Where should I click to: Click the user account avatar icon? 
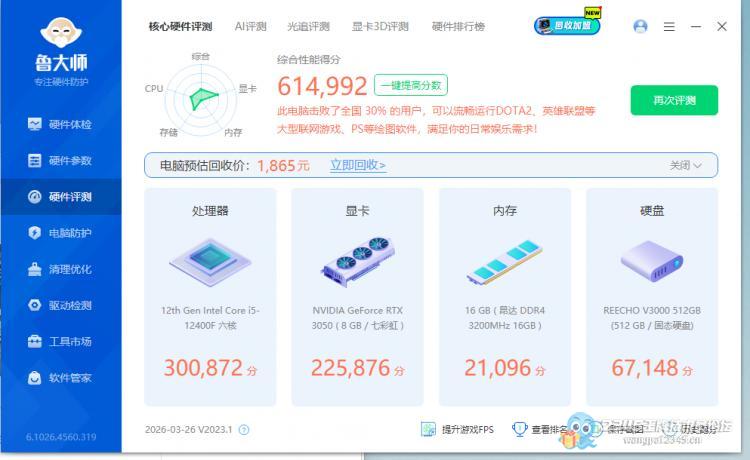(x=640, y=27)
